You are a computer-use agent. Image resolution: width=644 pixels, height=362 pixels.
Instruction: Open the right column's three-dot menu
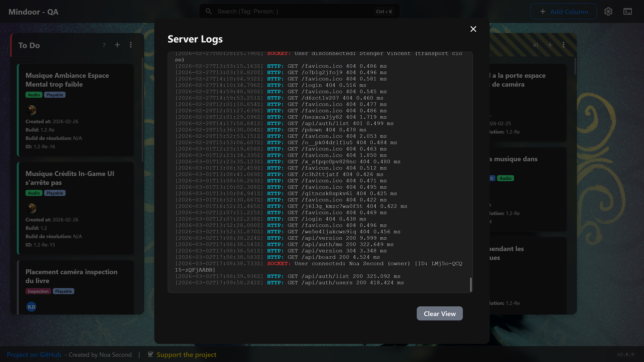563,45
